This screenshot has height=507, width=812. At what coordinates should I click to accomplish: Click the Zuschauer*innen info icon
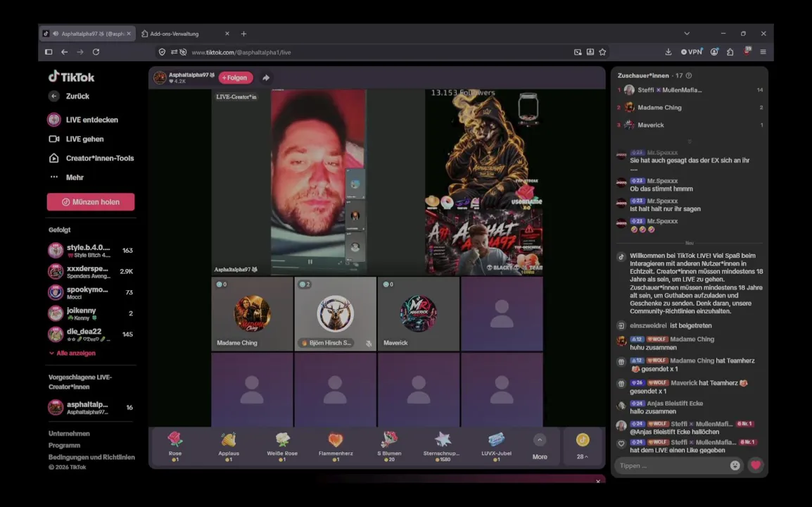689,75
